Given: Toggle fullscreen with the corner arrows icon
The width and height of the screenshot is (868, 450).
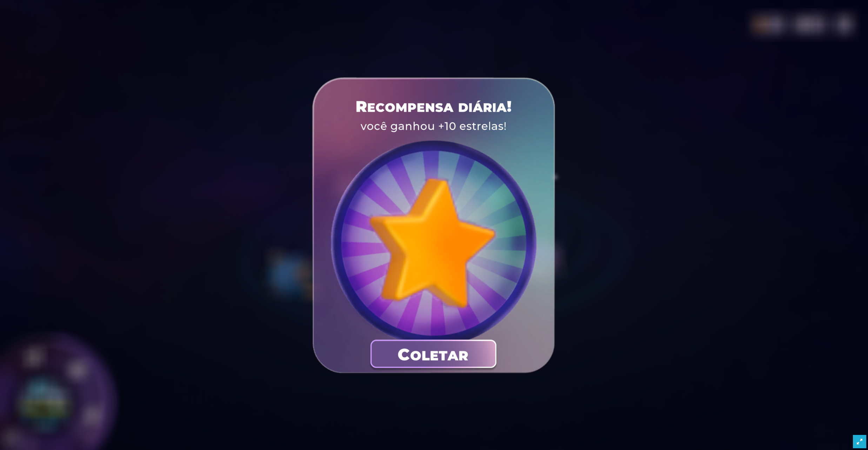Looking at the screenshot, I should point(859,442).
